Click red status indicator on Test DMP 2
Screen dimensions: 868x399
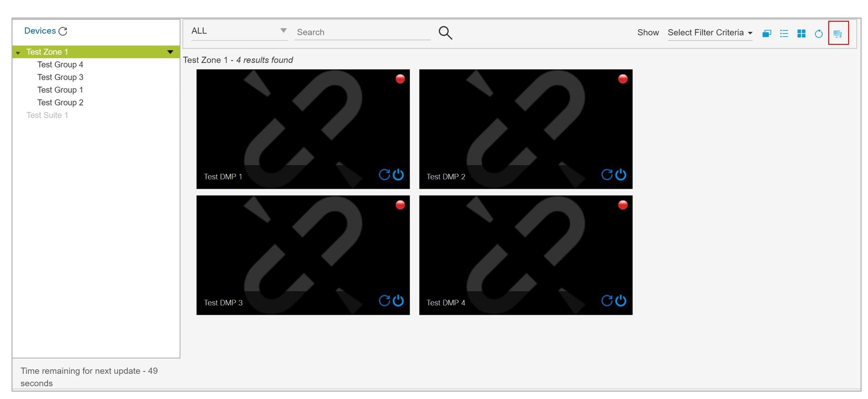[623, 79]
